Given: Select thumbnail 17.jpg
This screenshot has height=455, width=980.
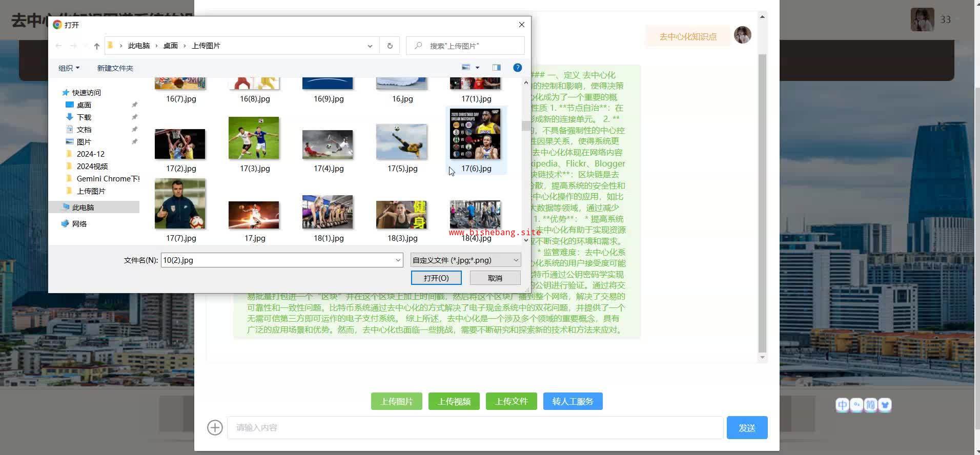Looking at the screenshot, I should [x=254, y=215].
